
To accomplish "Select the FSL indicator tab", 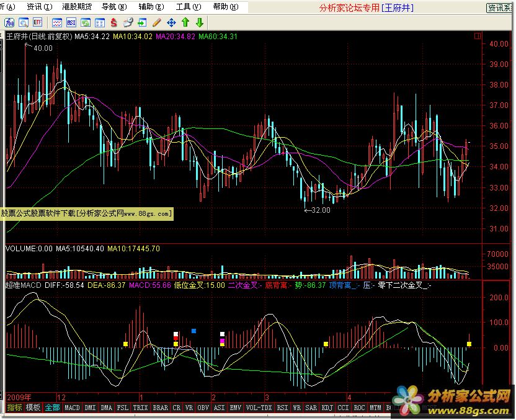I will pos(122,408).
